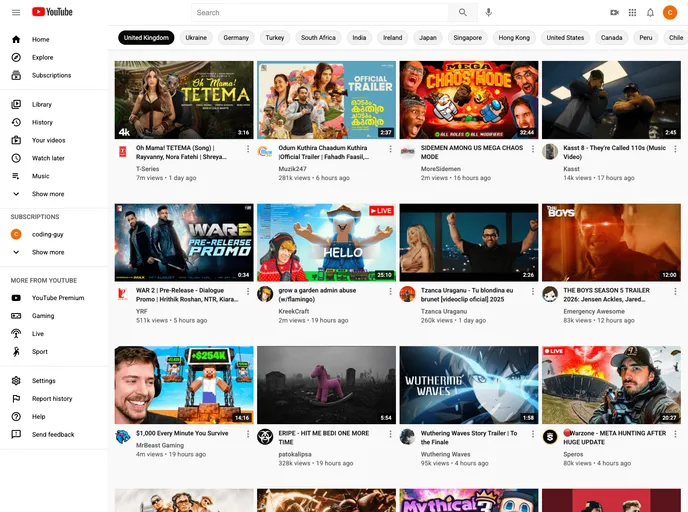Screen dimensions: 688x512
Task: Select the South Africa chip
Action: 318,38
